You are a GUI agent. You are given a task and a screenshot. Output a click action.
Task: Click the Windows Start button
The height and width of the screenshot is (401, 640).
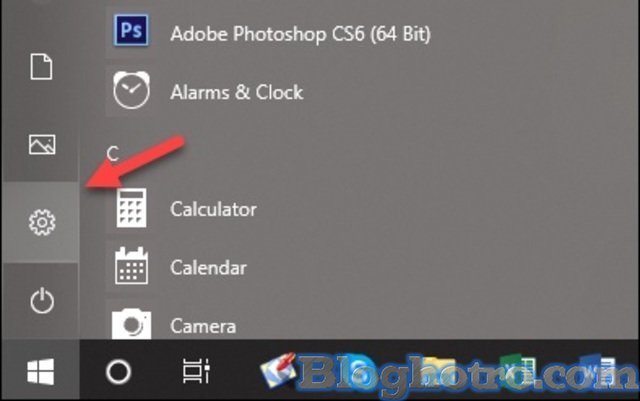point(41,372)
